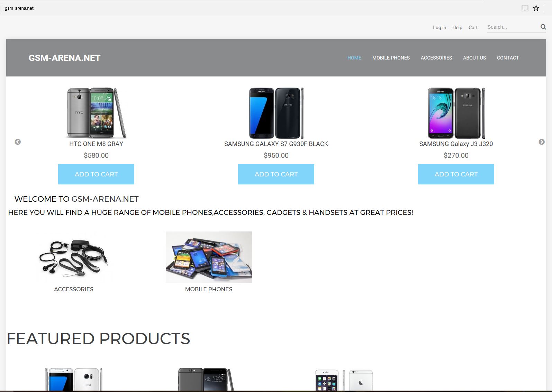Add Samsung Galaxy S7 to cart

(x=276, y=174)
